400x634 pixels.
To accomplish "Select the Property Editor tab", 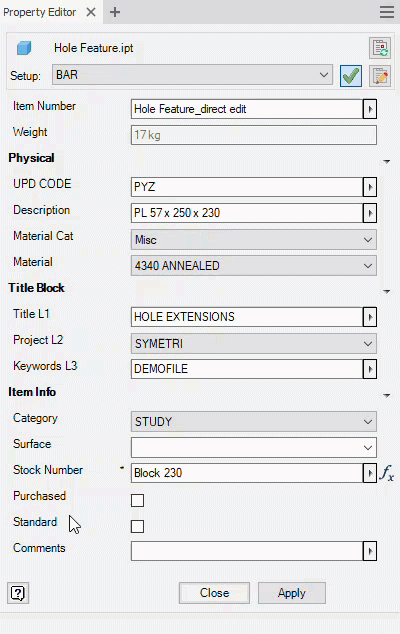I will click(x=40, y=12).
